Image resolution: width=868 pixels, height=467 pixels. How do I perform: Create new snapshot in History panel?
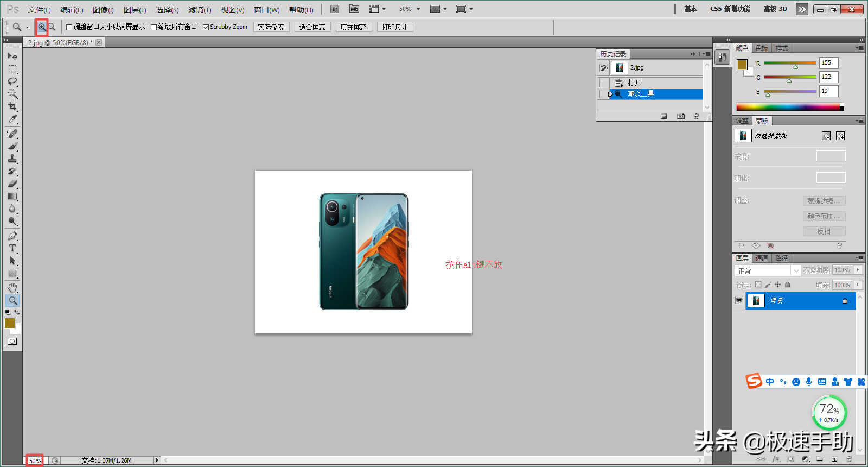click(x=681, y=116)
